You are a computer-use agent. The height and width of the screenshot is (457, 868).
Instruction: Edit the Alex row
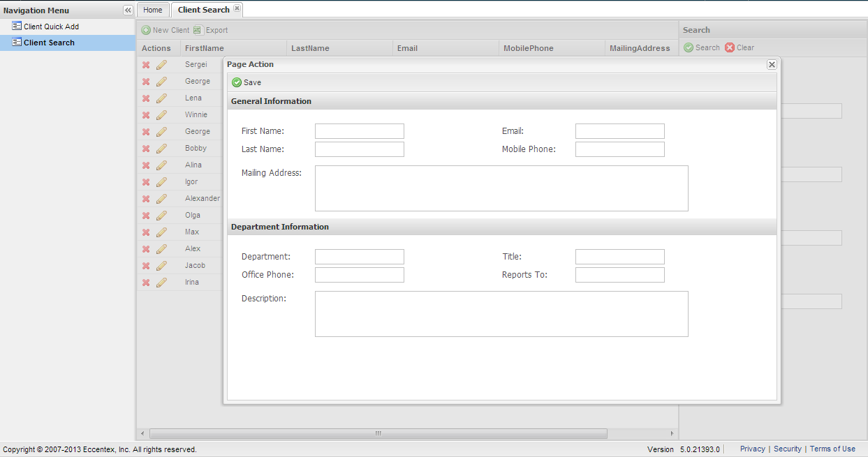(x=161, y=249)
